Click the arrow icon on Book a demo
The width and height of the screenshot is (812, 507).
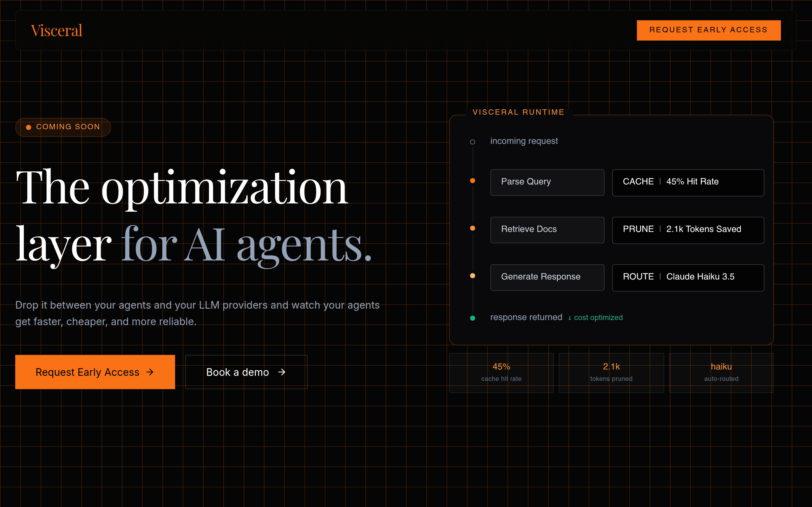282,372
